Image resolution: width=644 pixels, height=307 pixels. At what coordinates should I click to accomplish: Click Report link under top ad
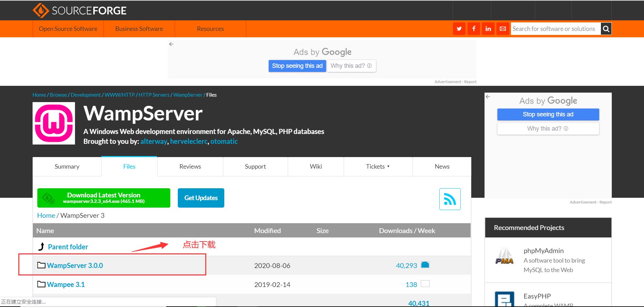point(470,82)
